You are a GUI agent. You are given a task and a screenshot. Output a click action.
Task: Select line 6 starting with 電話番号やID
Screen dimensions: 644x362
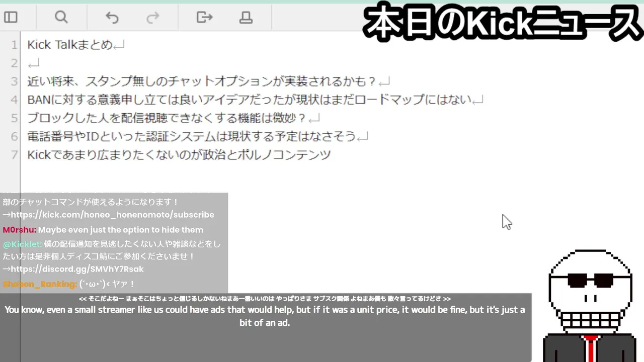point(192,136)
